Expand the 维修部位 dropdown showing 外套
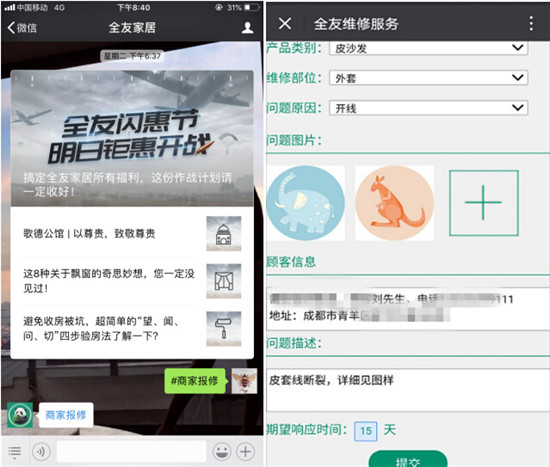 (428, 78)
